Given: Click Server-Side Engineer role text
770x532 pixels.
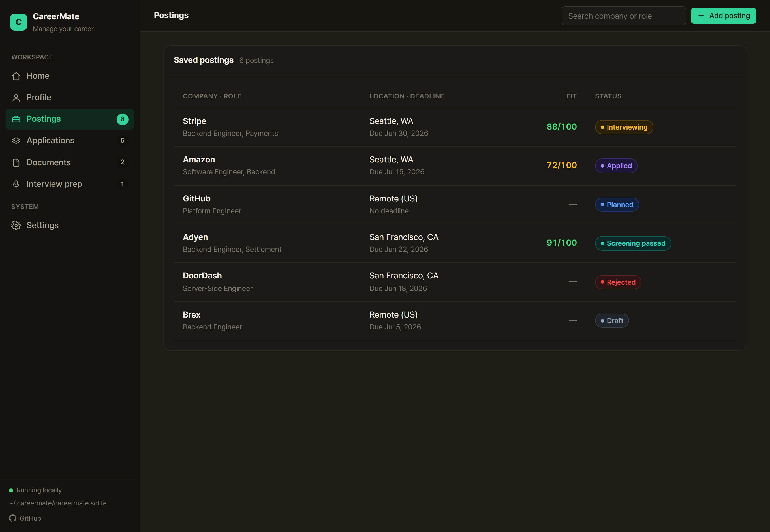Looking at the screenshot, I should pos(217,288).
